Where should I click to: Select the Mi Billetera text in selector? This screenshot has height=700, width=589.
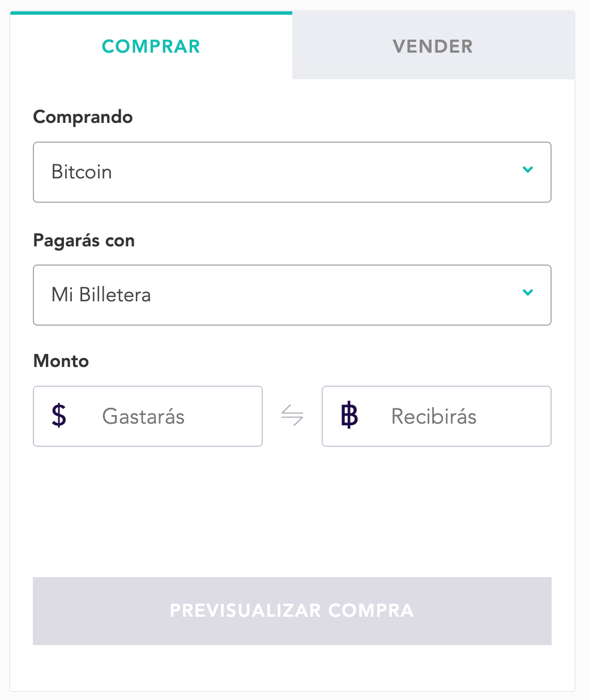click(x=101, y=294)
